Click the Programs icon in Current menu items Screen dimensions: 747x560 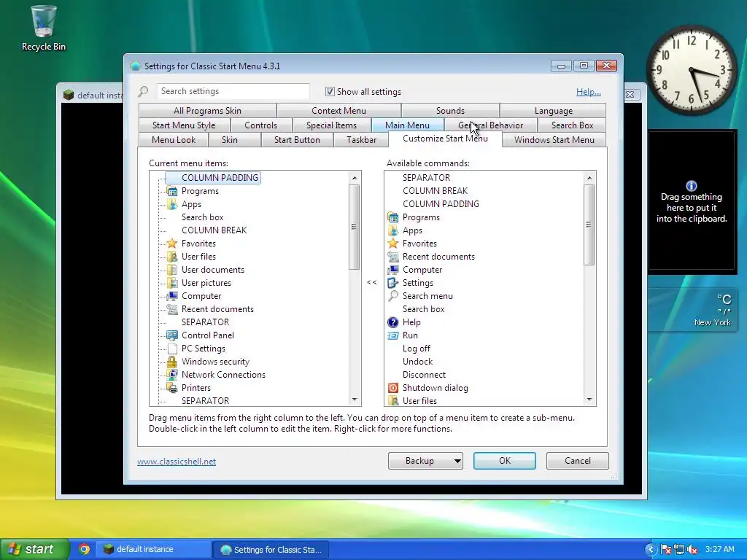click(172, 191)
